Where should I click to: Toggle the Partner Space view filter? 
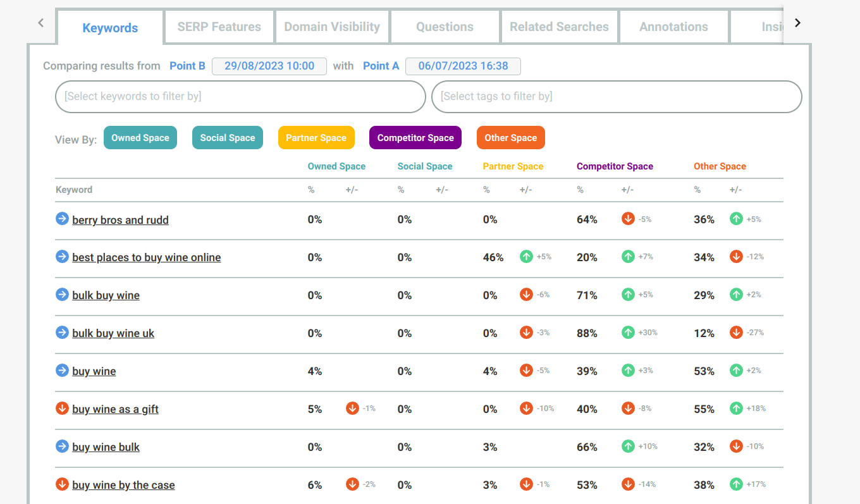tap(316, 138)
